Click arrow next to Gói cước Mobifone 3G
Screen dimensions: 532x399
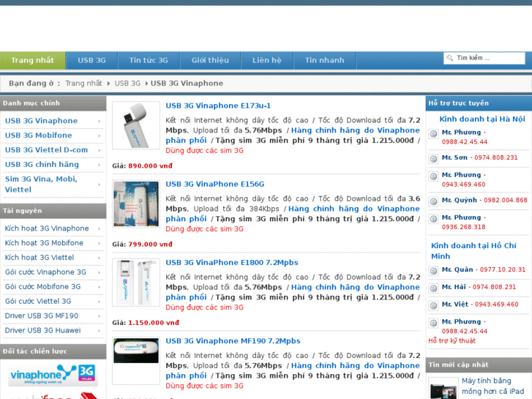pyautogui.click(x=99, y=287)
